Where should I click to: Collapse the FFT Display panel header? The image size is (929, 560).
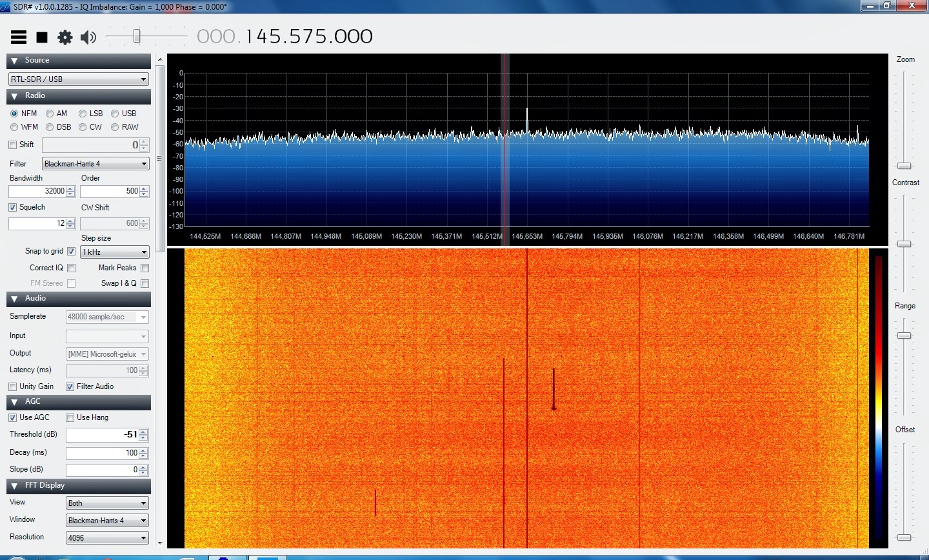click(79, 486)
